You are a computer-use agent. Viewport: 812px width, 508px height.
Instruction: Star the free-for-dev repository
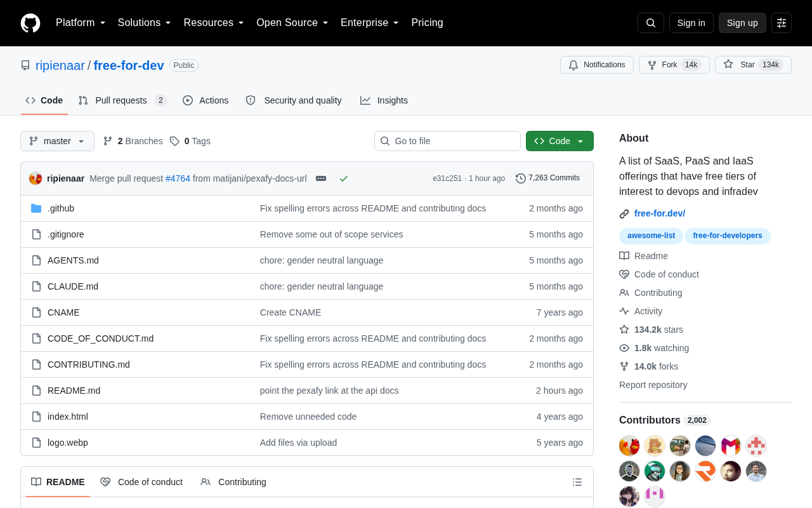pos(753,65)
